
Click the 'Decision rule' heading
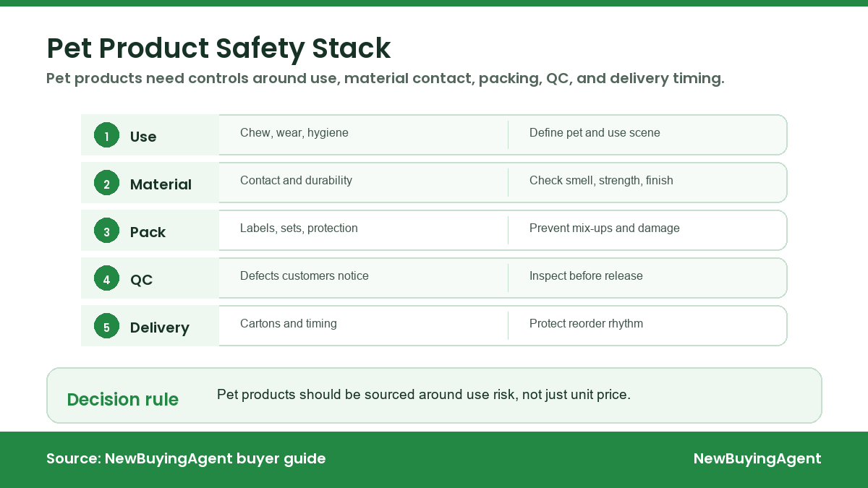click(x=122, y=399)
